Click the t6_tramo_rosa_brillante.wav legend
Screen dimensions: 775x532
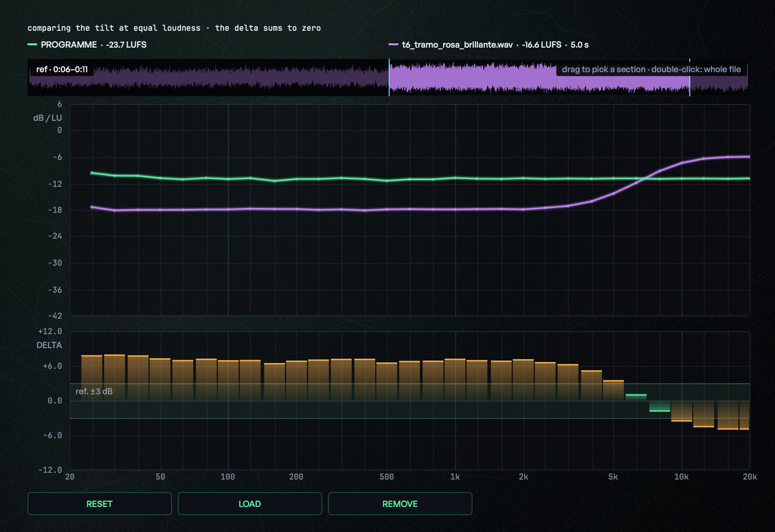490,45
